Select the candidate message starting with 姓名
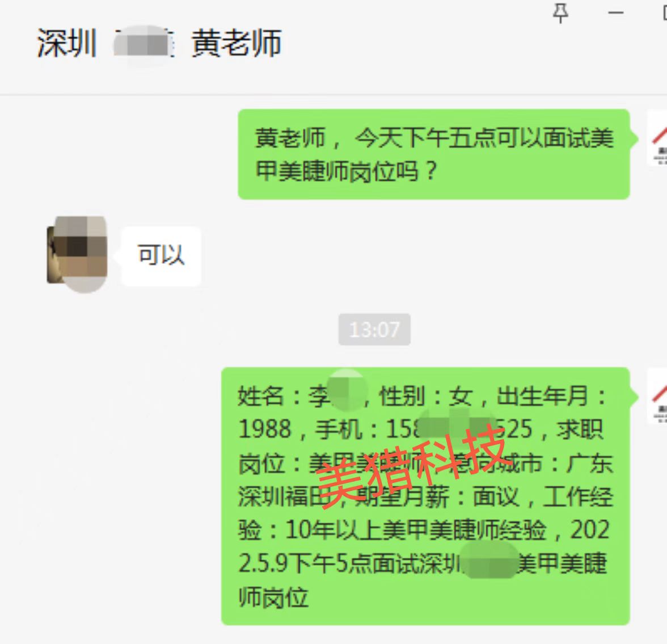The image size is (667, 644). [x=425, y=496]
